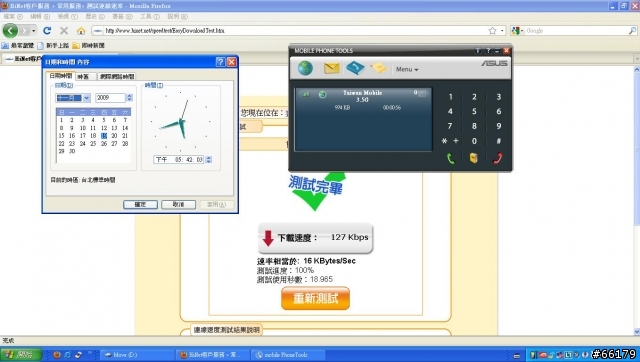Open the yellow contacts icon on keypad
Screen dimensions: 640x362
point(473,158)
